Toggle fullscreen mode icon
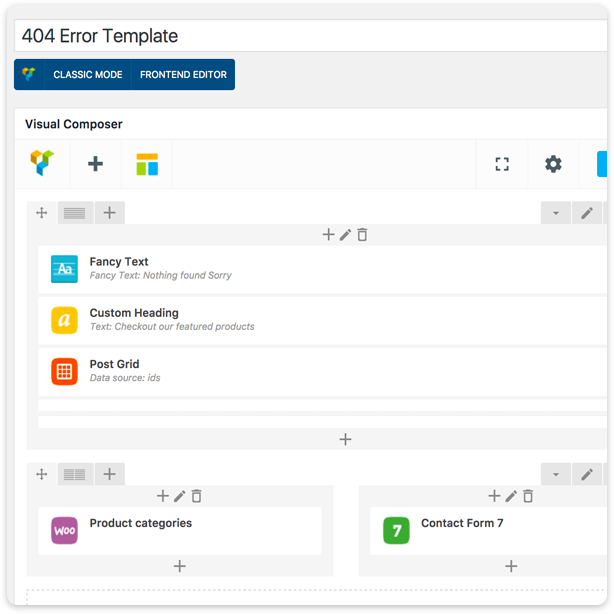The width and height of the screenshot is (614, 614). [502, 164]
